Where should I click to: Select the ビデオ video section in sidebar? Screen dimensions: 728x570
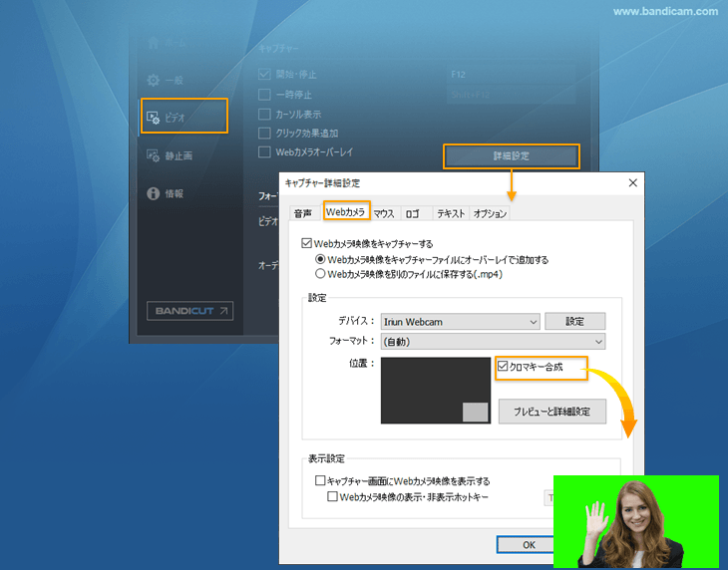click(184, 116)
